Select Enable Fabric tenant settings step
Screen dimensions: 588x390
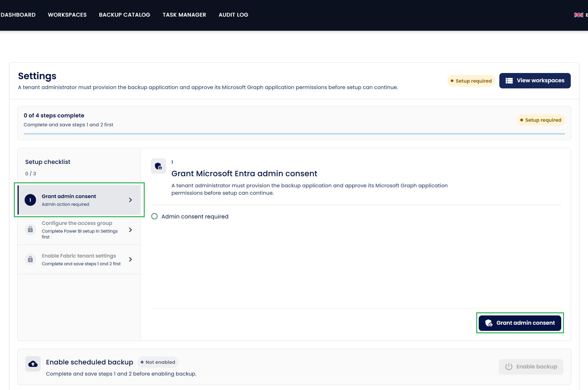tap(79, 259)
